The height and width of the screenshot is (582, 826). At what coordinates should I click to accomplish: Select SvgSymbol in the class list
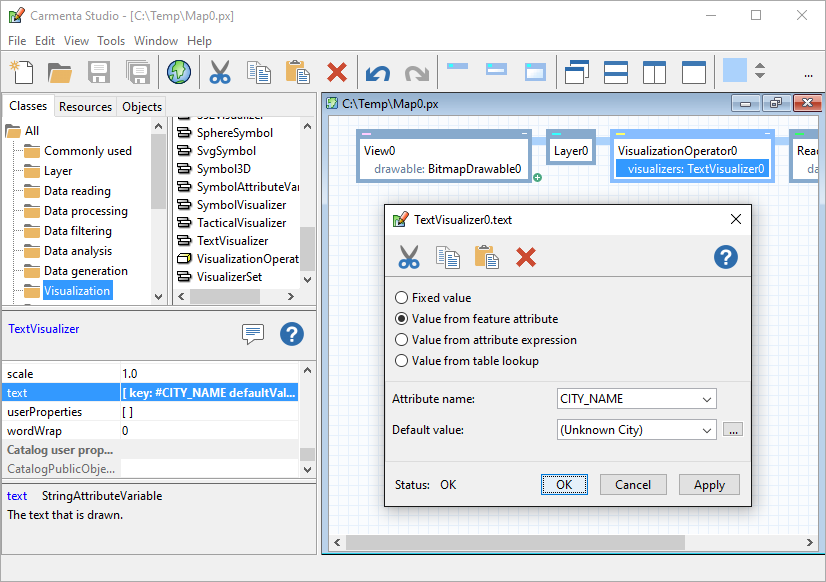point(226,151)
